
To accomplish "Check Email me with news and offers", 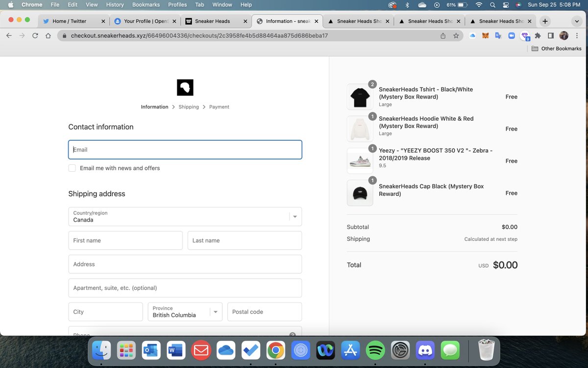I will 72,168.
